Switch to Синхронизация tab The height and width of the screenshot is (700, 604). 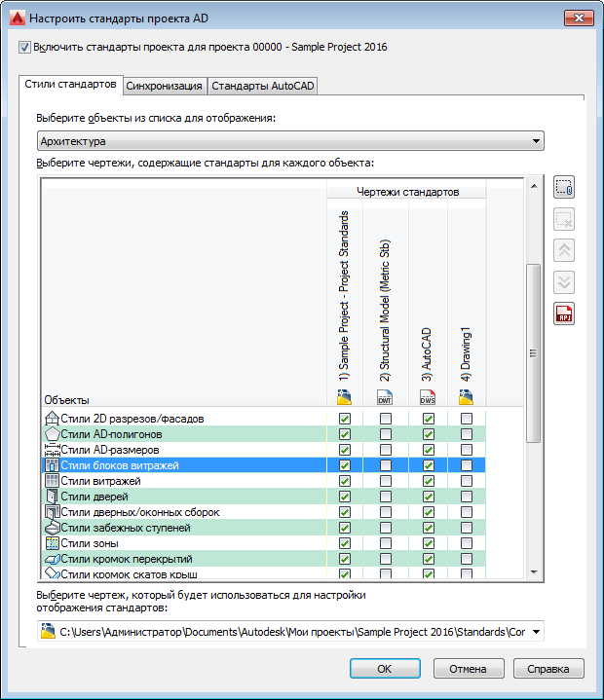(x=164, y=86)
